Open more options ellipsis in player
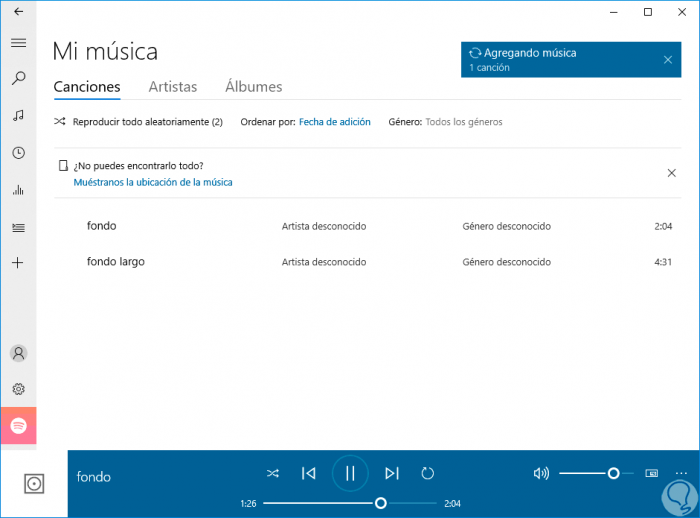700x518 pixels. point(681,473)
